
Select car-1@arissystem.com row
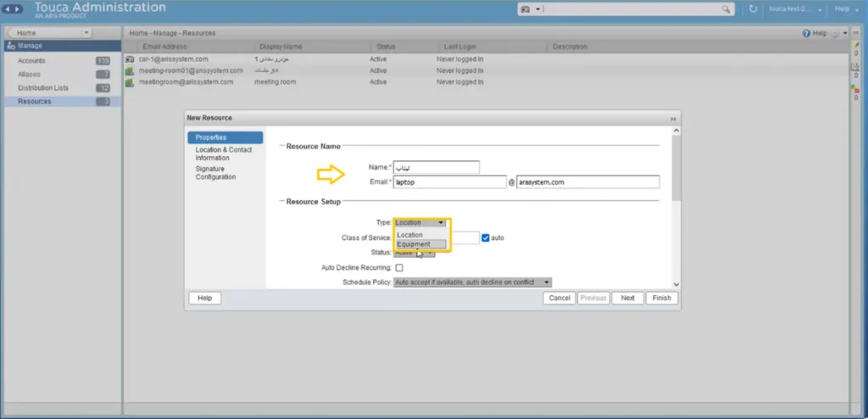click(486, 59)
